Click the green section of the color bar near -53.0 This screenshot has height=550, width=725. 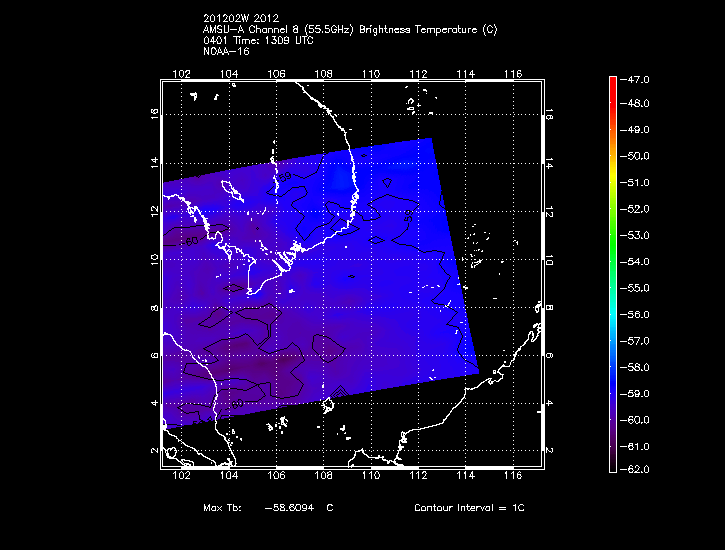click(613, 236)
